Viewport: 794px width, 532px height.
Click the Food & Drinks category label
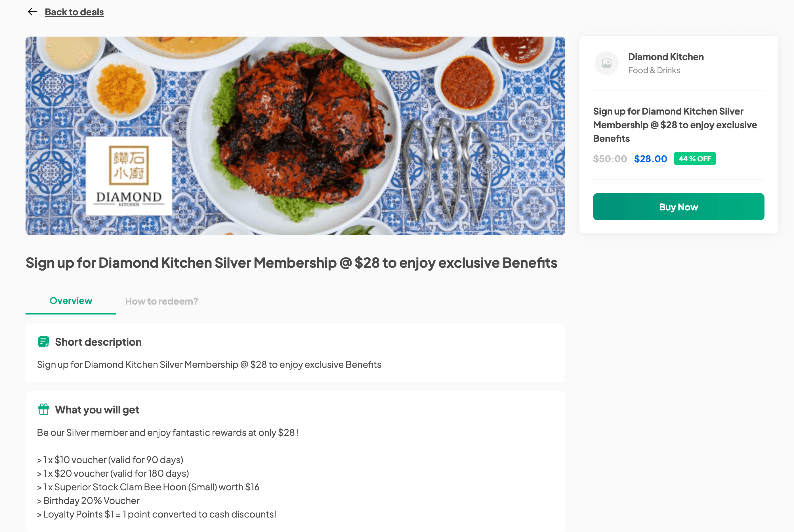pos(654,70)
